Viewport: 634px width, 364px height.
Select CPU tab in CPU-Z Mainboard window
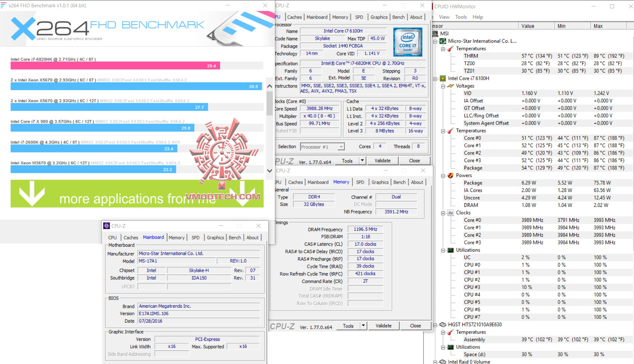(x=112, y=238)
